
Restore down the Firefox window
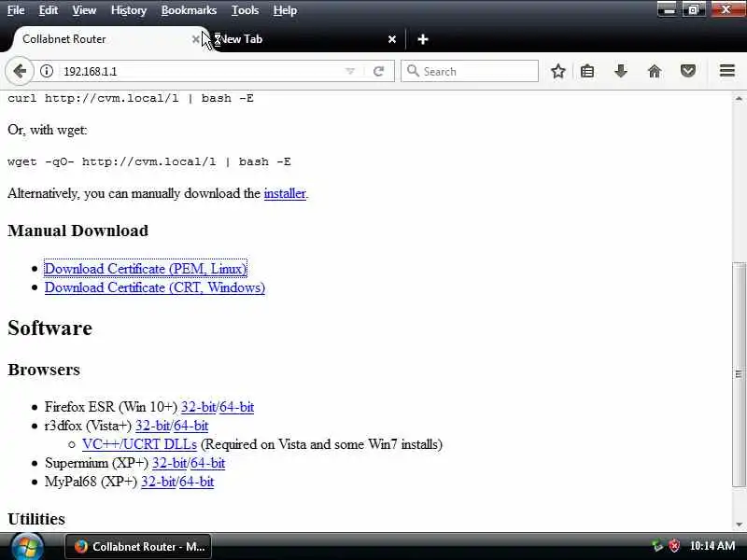coord(694,9)
